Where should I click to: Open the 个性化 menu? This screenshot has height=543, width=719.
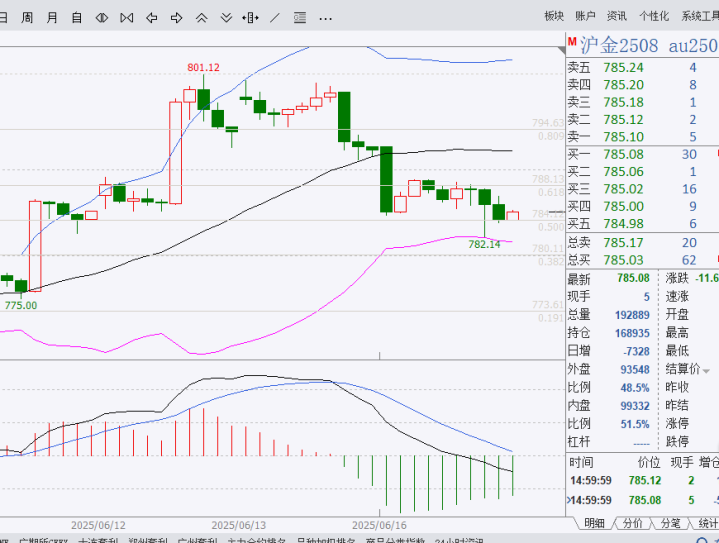click(653, 16)
